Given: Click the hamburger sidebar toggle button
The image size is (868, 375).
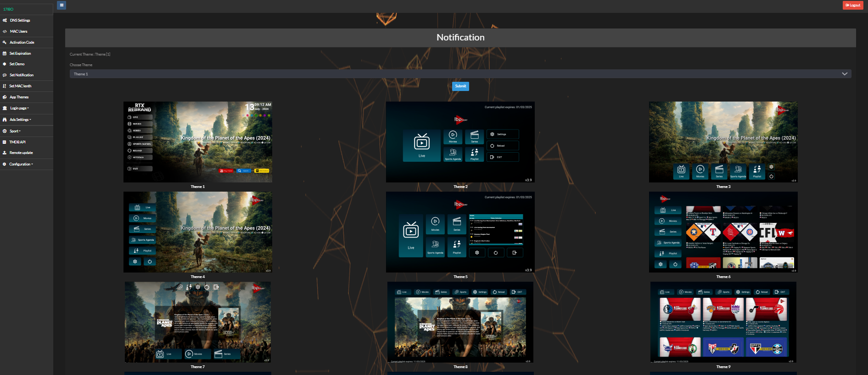Looking at the screenshot, I should pos(62,5).
